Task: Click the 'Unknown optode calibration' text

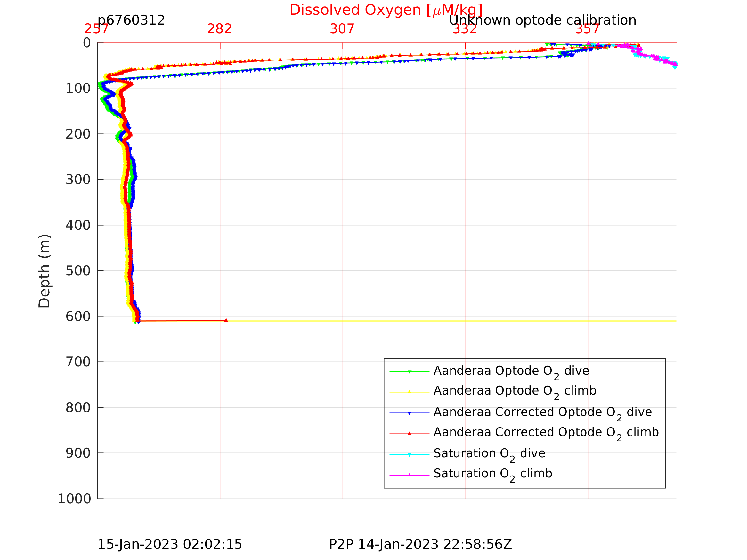Action: 542,20
